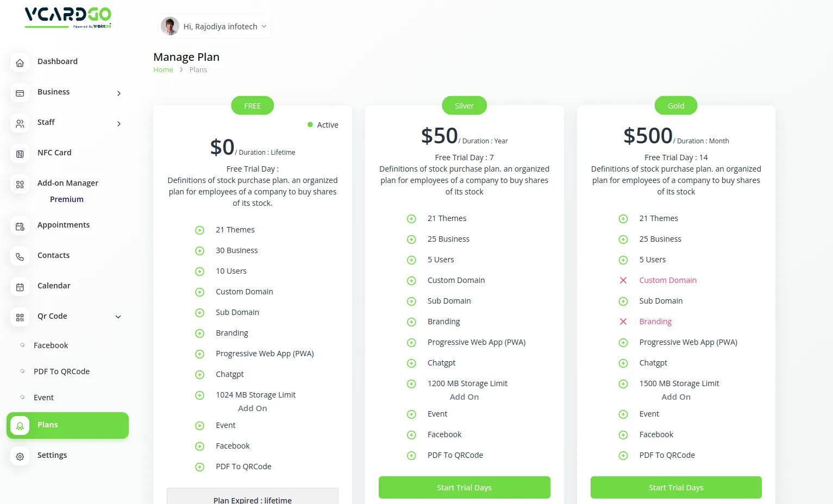This screenshot has height=504, width=833.
Task: Click the NFC Card sidebar icon
Action: [x=20, y=154]
